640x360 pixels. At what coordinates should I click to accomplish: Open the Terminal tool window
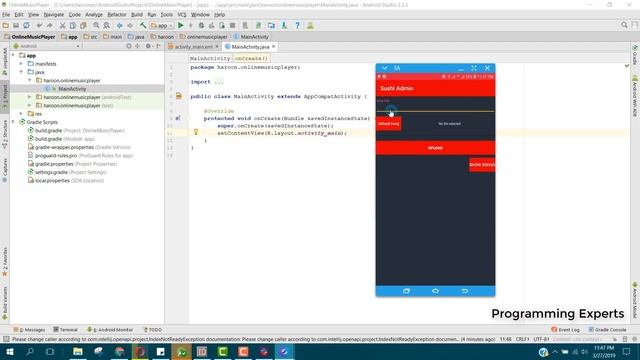pyautogui.click(x=65, y=329)
